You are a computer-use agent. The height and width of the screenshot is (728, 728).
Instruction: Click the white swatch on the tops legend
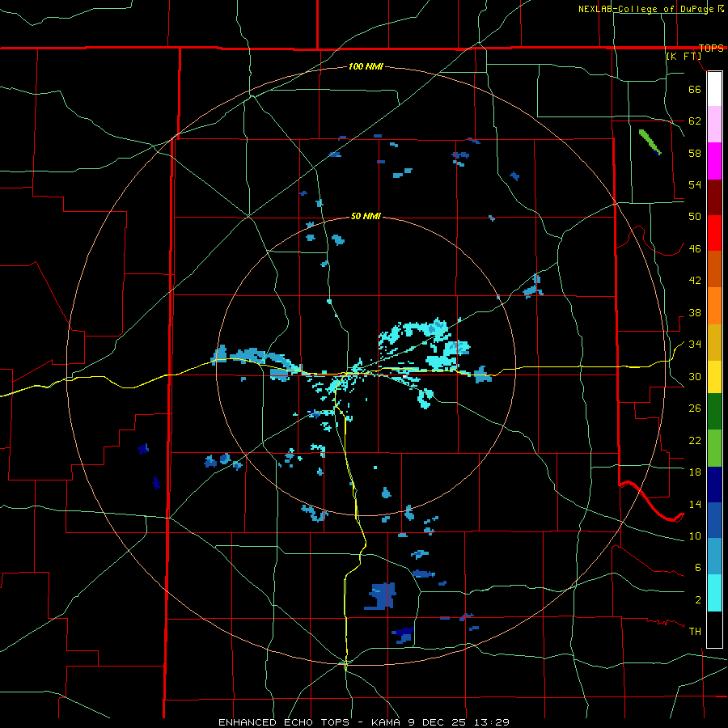(x=714, y=89)
